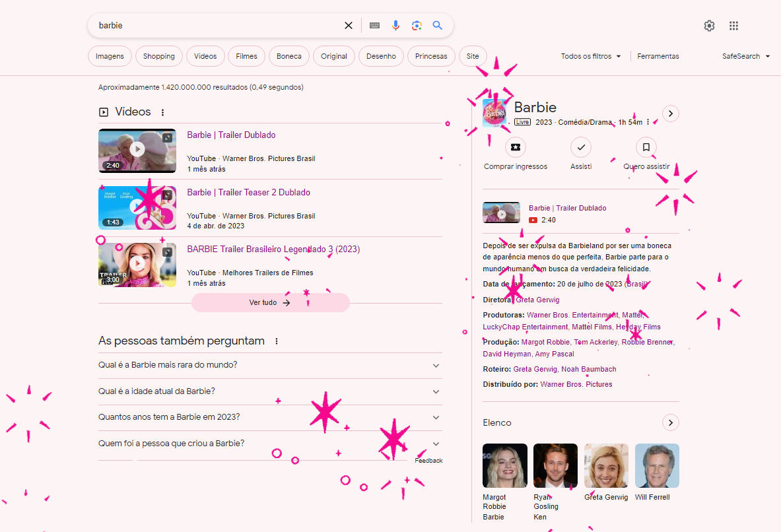Open the Google apps grid icon
This screenshot has height=532, width=781.
coord(733,26)
